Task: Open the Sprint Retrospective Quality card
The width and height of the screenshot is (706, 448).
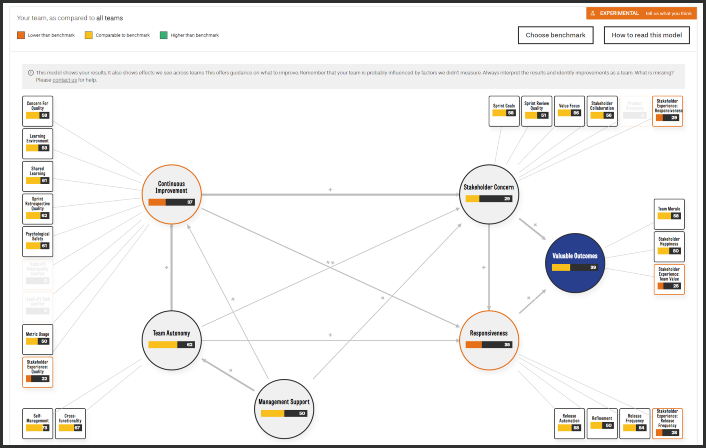Action: [37, 209]
